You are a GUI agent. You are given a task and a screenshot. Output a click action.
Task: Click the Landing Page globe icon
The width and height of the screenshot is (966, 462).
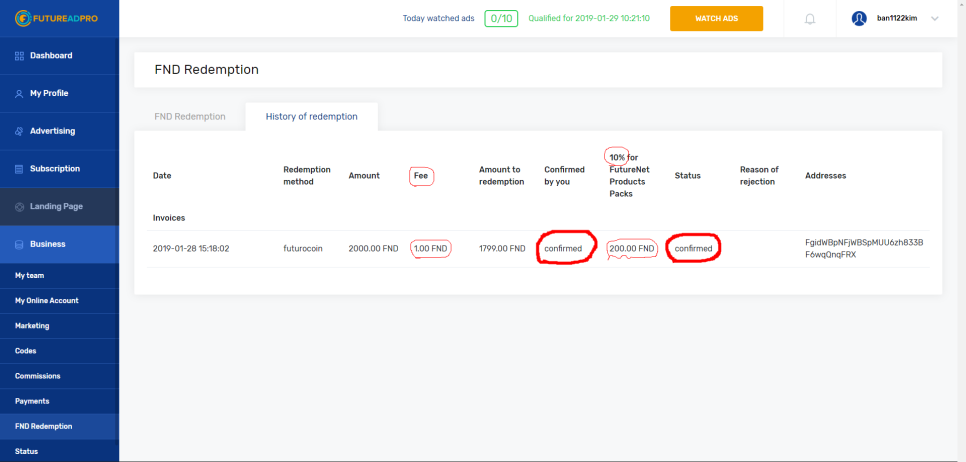19,206
